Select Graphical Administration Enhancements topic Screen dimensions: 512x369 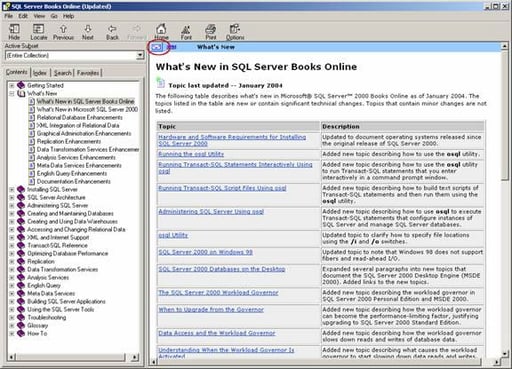(x=84, y=133)
